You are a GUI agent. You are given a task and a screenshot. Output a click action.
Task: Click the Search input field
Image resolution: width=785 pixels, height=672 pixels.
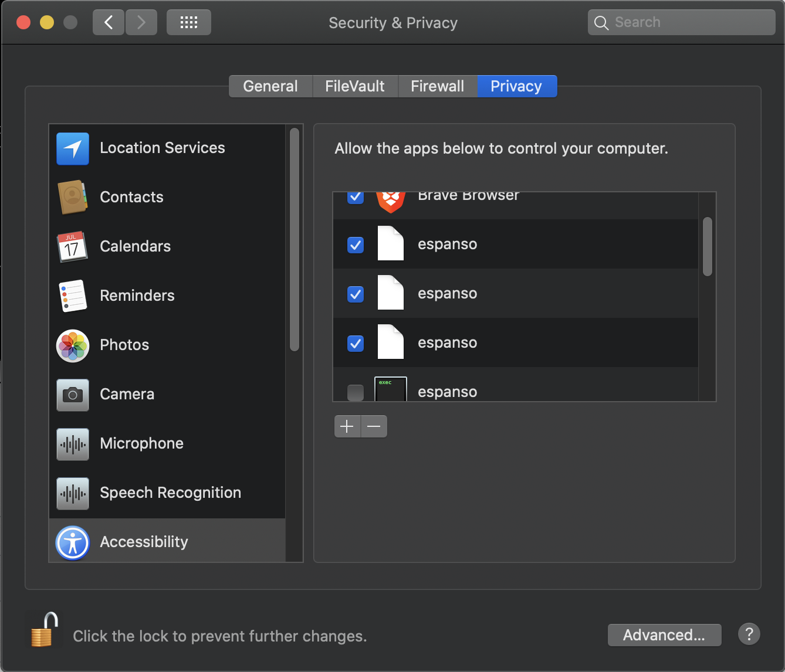click(x=682, y=22)
